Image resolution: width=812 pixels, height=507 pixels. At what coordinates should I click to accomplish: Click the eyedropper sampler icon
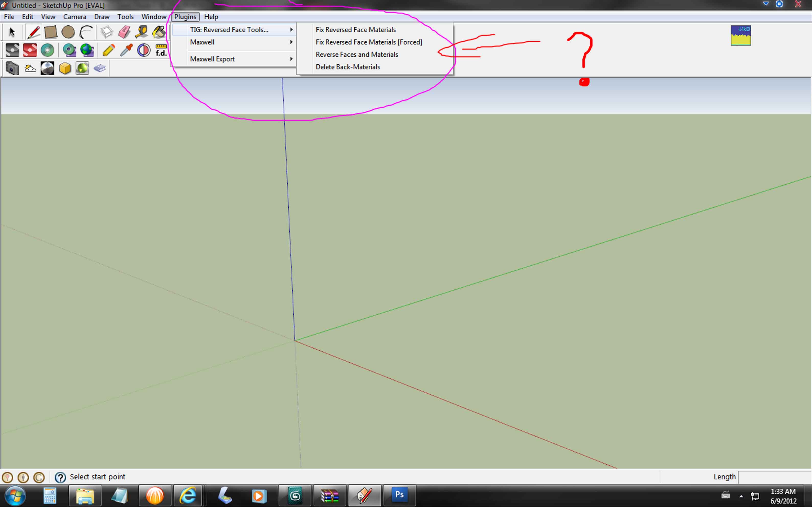point(126,50)
